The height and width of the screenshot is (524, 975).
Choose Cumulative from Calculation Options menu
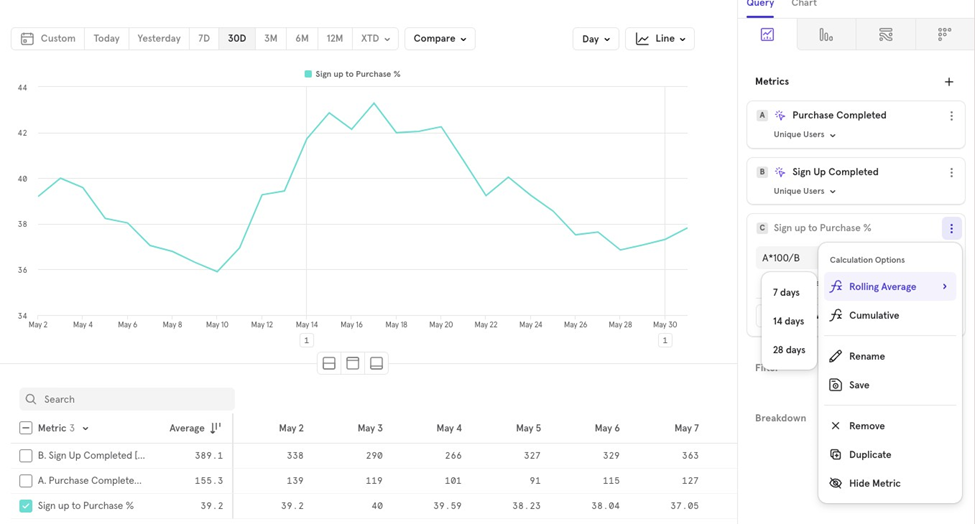point(874,316)
